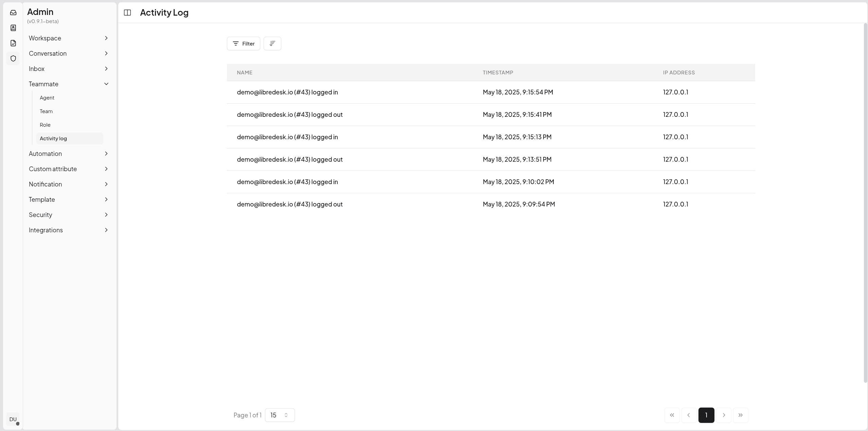
Task: Go to the next page arrow
Action: click(724, 415)
